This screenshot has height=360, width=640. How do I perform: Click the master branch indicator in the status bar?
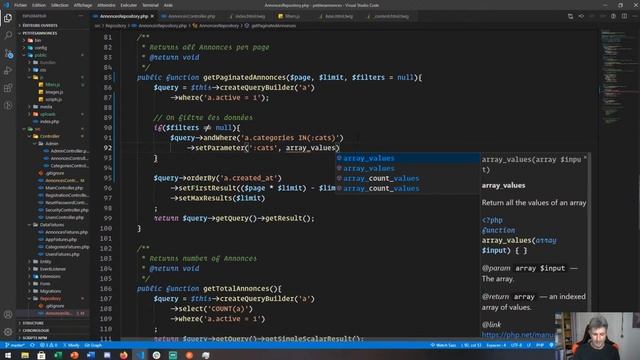point(14,345)
